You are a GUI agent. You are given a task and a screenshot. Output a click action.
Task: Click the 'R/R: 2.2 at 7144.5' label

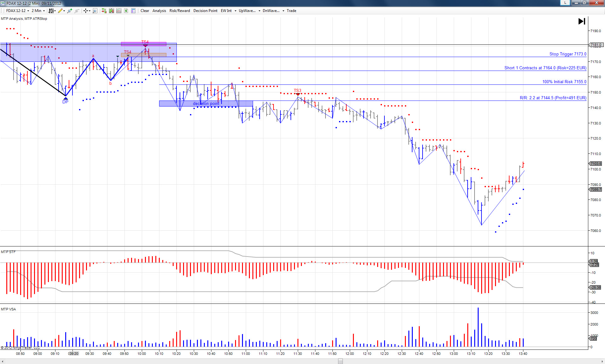point(553,98)
